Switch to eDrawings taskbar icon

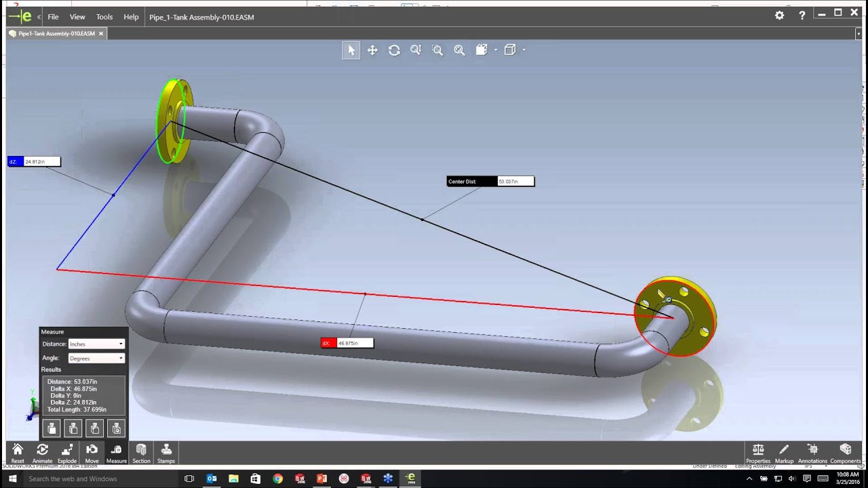(410, 479)
